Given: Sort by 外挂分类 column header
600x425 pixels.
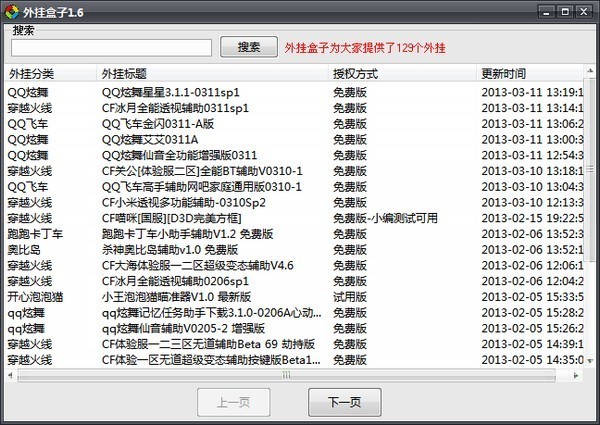Looking at the screenshot, I should tap(51, 73).
